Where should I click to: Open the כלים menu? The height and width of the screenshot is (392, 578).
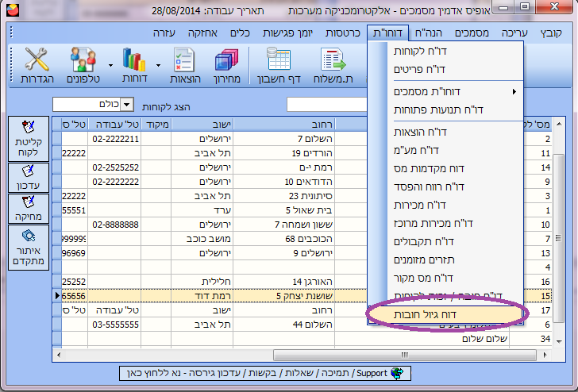tap(240, 33)
